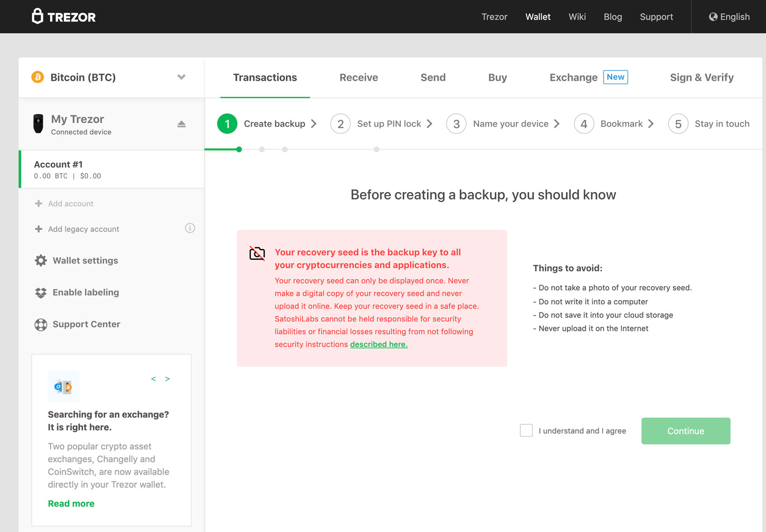The image size is (766, 532).
Task: Click the Trezor logo in header
Action: click(x=64, y=16)
